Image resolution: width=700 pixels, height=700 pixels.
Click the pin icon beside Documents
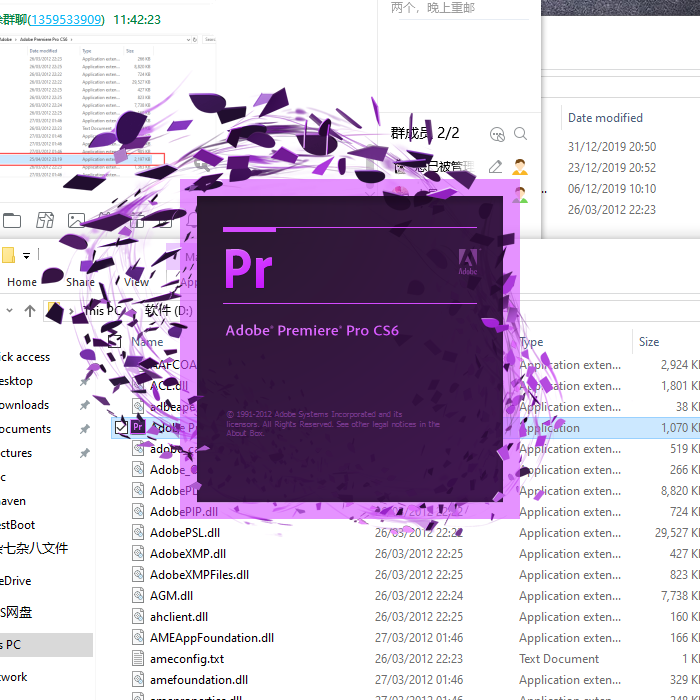click(84, 429)
